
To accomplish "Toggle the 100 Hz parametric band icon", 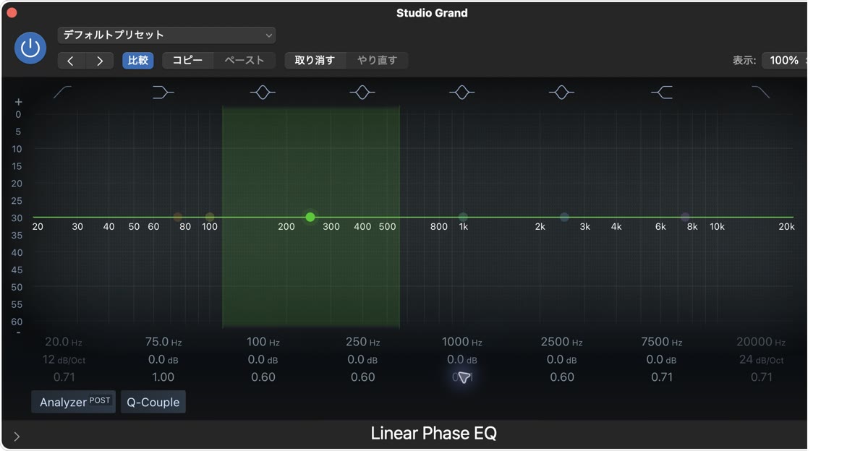I will (x=263, y=93).
